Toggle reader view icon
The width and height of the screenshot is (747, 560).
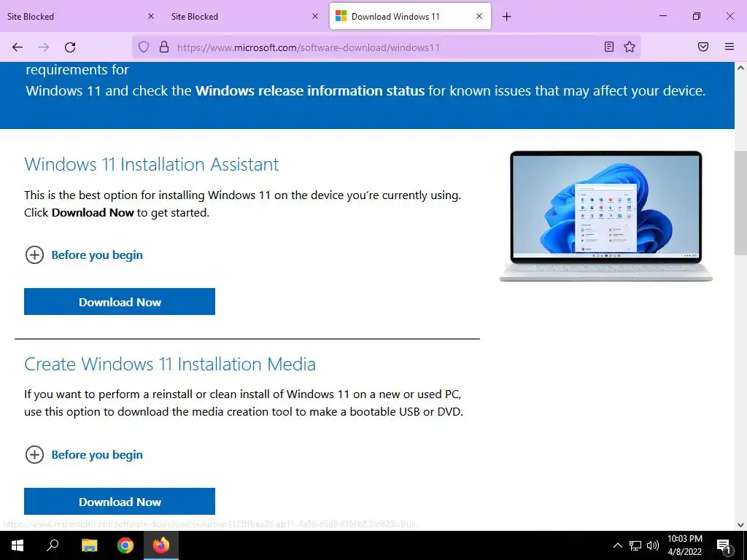coord(609,47)
